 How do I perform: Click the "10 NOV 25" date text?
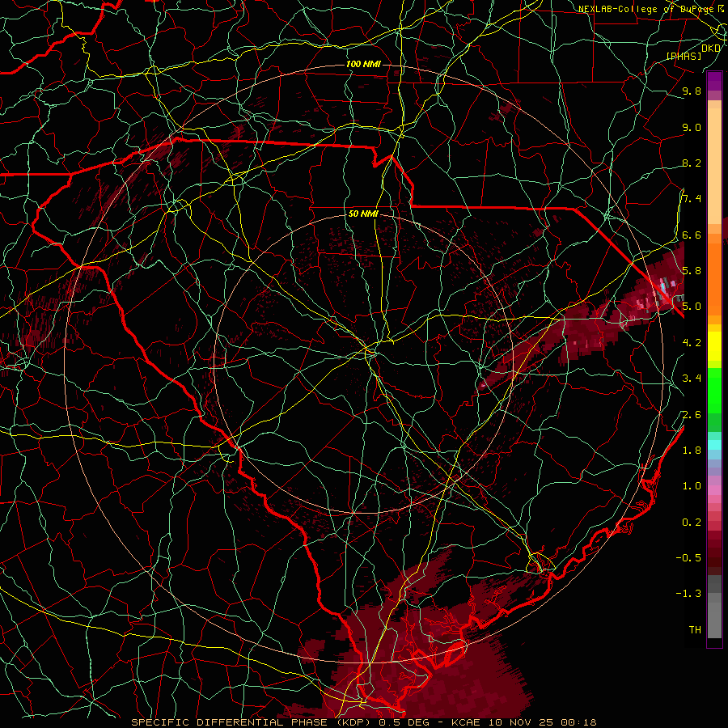(522, 722)
